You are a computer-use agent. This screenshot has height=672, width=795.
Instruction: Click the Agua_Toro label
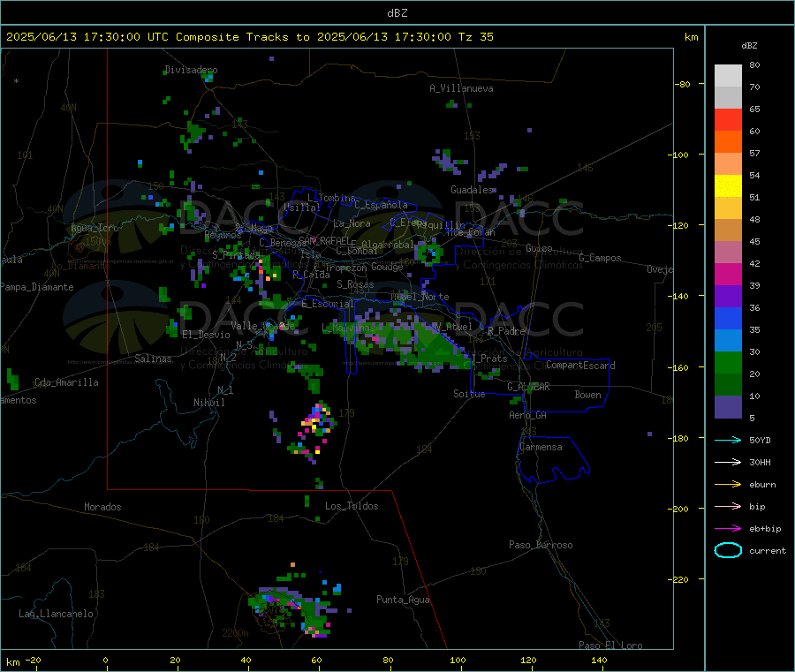95,228
